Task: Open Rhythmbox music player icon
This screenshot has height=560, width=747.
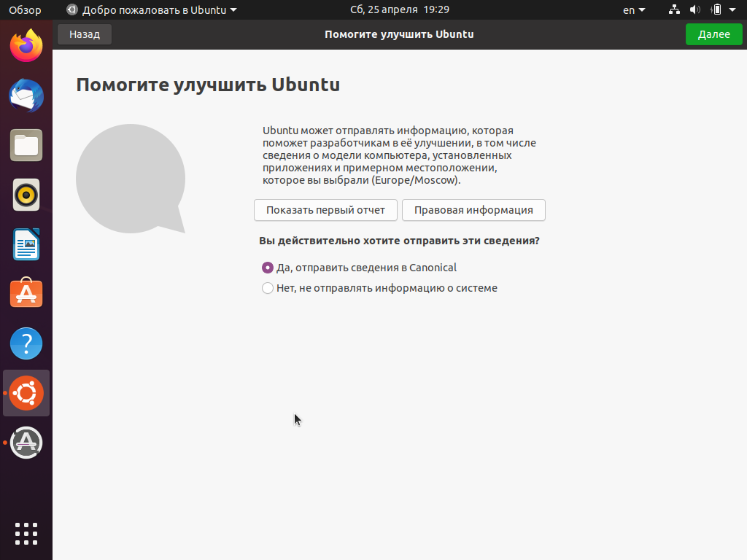Action: (x=26, y=195)
